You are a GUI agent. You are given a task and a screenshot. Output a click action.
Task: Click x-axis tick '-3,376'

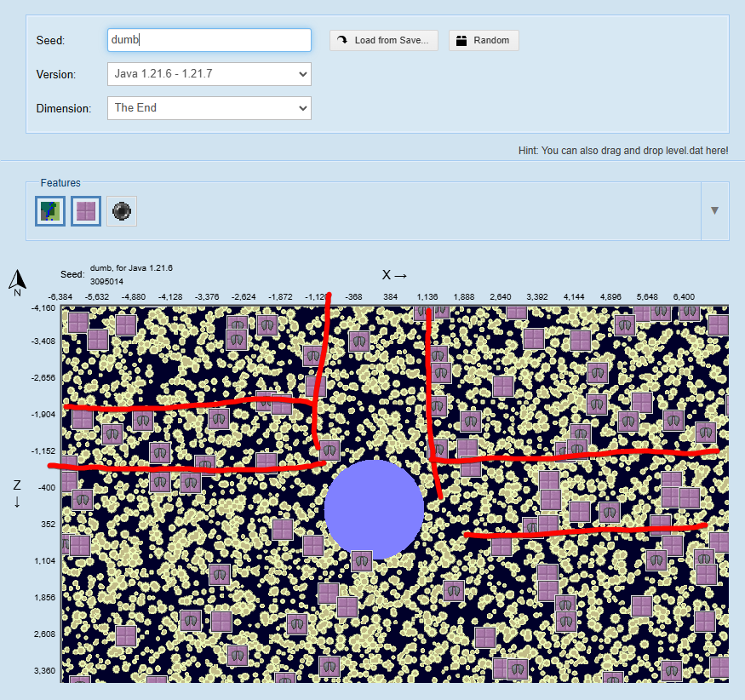tap(207, 297)
